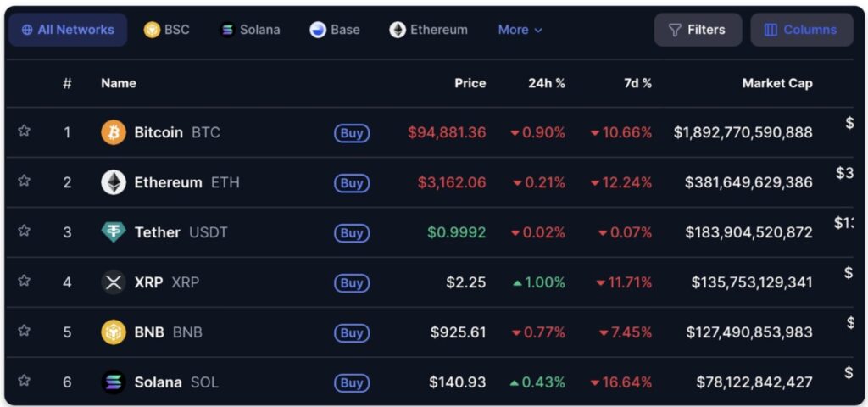The image size is (868, 407).
Task: Click the XRP coin logo icon
Action: tap(114, 282)
